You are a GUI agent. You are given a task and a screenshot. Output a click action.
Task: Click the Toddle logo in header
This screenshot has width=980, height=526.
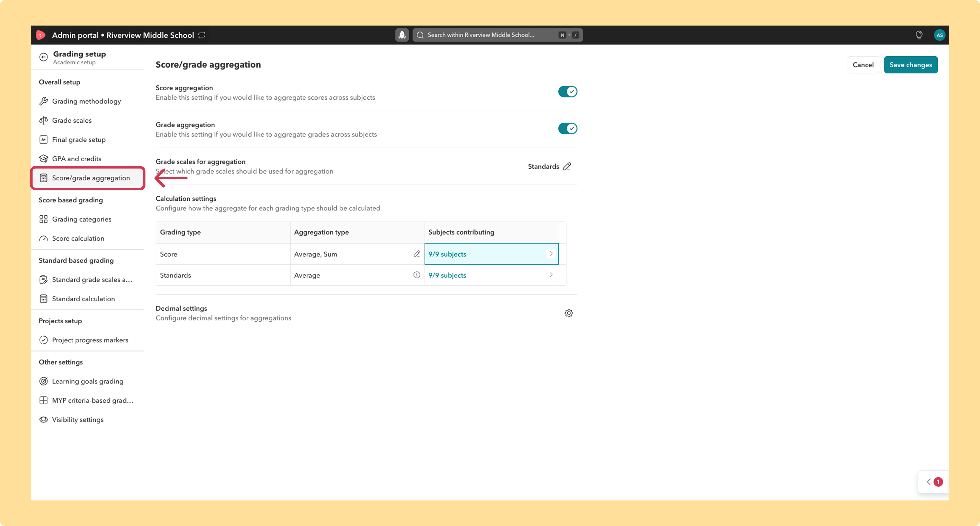click(x=41, y=35)
